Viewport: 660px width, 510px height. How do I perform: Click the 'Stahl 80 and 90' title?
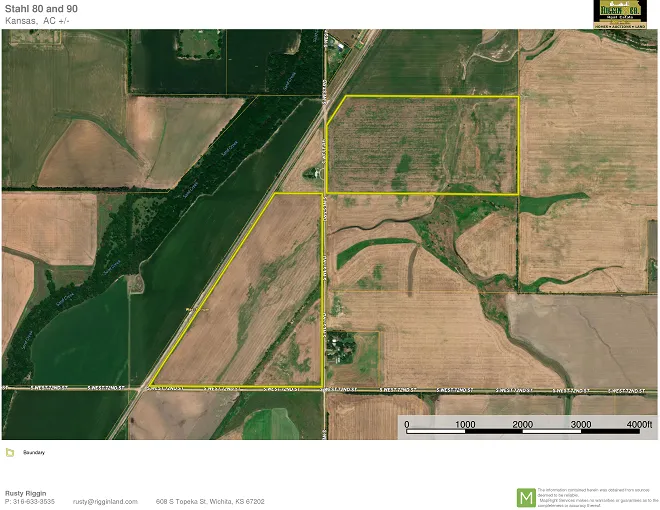[42, 9]
